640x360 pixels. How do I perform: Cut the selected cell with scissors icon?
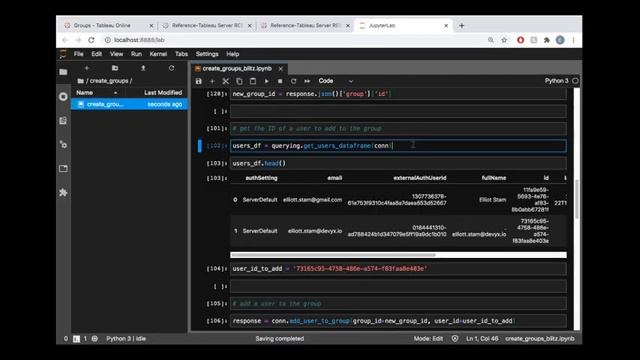click(225, 81)
